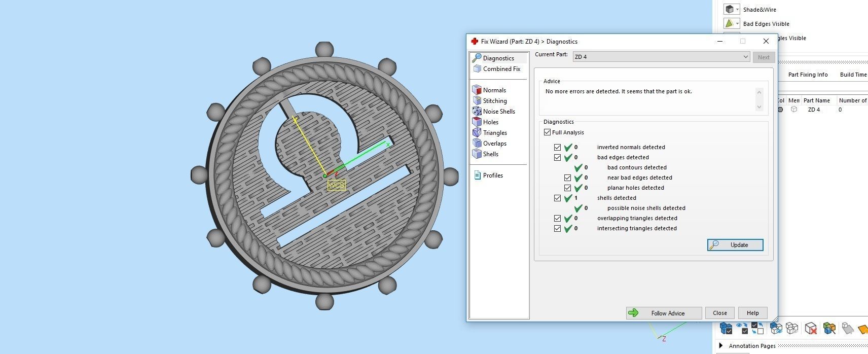
Task: Expand the Annotation Pages section
Action: click(720, 346)
